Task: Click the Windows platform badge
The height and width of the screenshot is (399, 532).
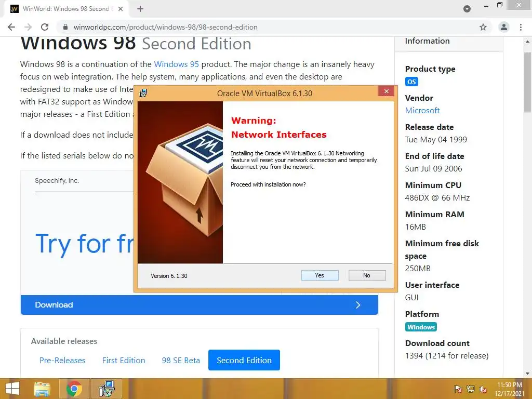Action: (x=421, y=327)
